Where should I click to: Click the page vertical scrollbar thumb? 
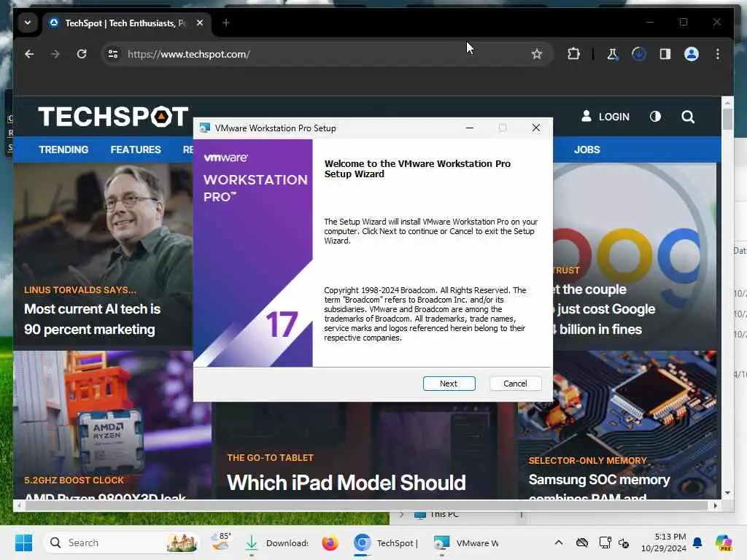pyautogui.click(x=727, y=119)
